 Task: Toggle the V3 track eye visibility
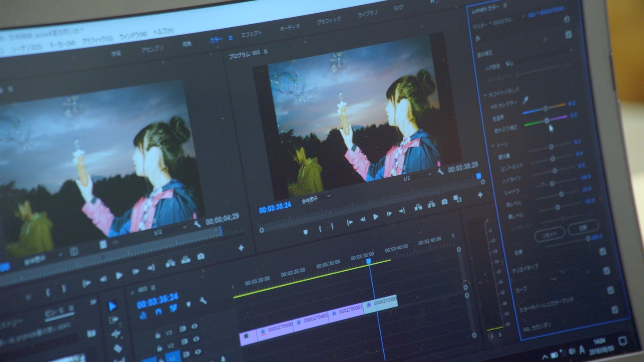[194, 327]
